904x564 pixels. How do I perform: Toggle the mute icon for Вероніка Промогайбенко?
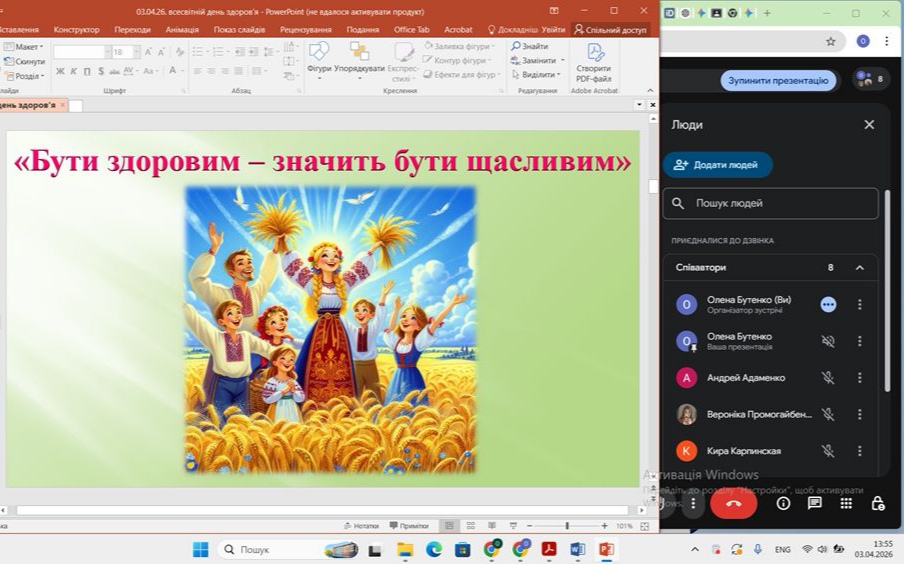click(x=828, y=414)
